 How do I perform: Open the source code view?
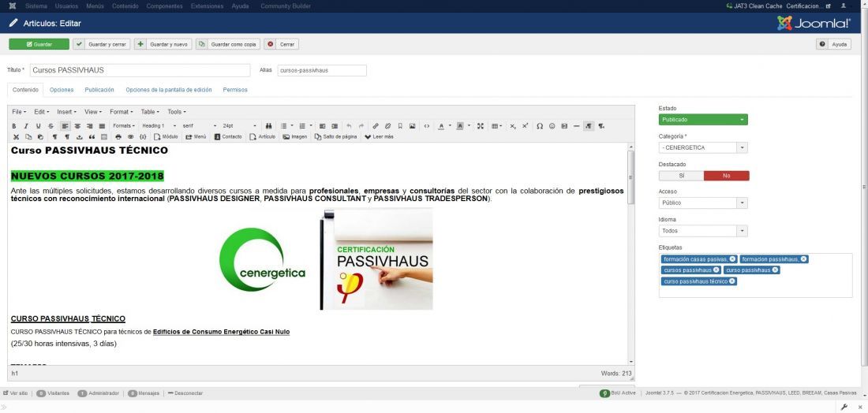click(x=426, y=126)
